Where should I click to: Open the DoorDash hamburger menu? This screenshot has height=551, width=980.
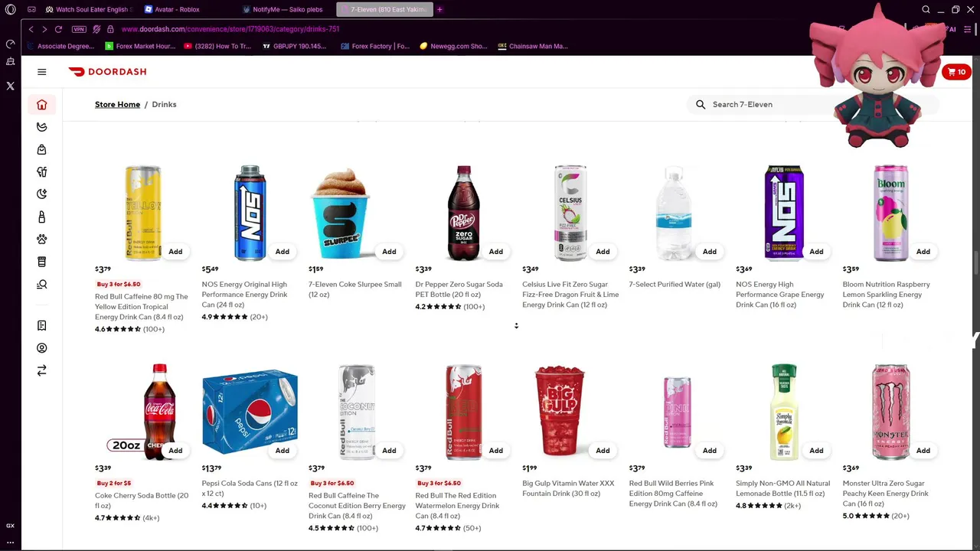click(42, 72)
